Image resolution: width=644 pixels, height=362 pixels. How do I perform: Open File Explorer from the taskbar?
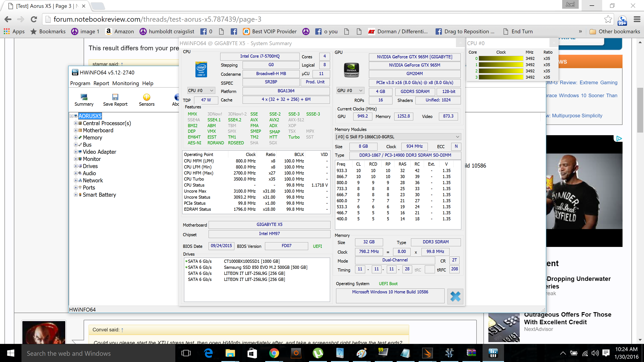(x=230, y=353)
